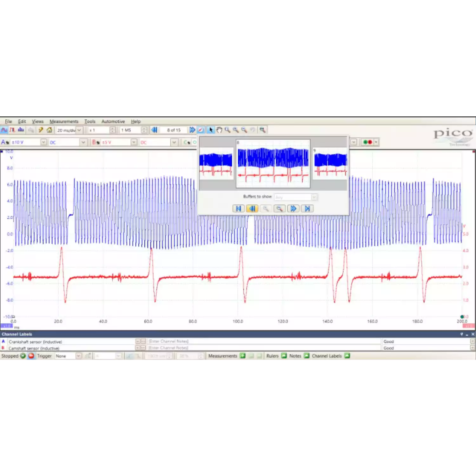
Task: Select the arrow pointer tool
Action: tap(211, 130)
